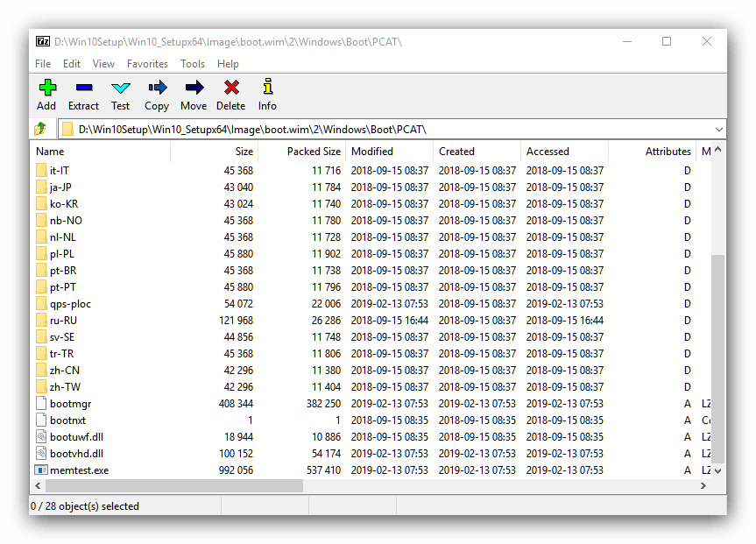Screen dimensions: 756x544
Task: Open the View menu
Action: coord(103,64)
